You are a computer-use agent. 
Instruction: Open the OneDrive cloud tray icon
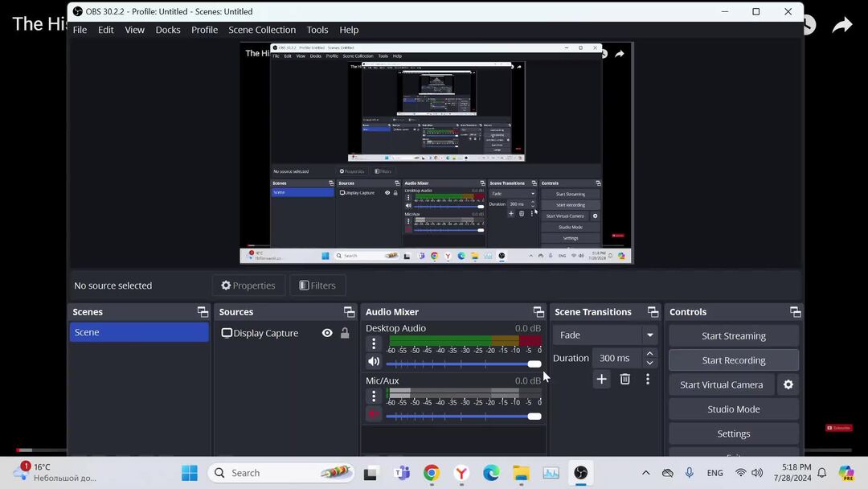point(668,473)
